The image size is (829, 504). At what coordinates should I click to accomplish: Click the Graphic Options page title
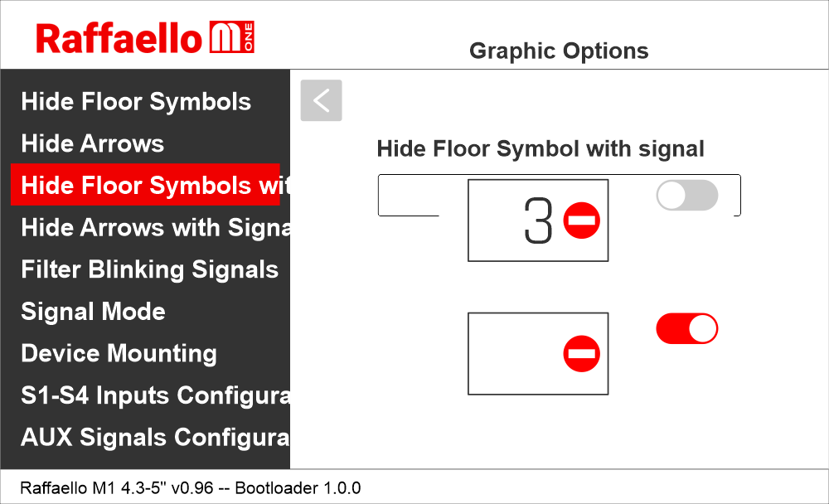[x=559, y=51]
